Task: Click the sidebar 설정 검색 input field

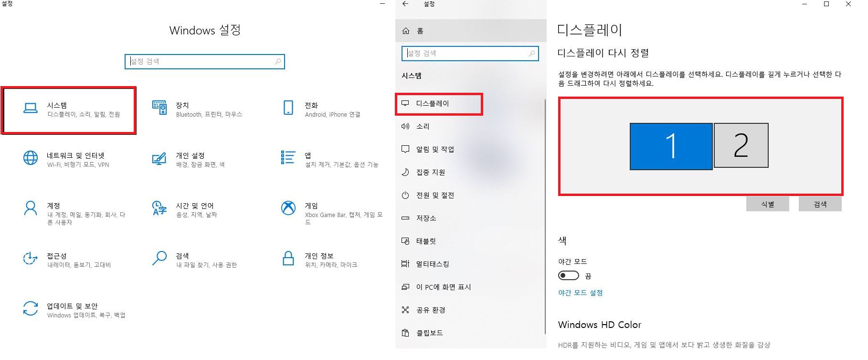Action: coord(470,54)
